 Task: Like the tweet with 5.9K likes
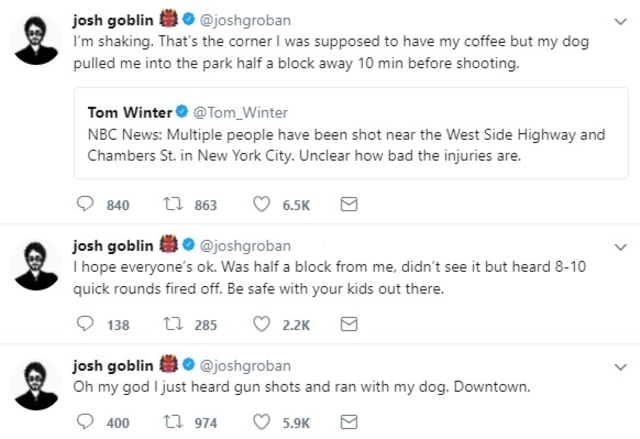pos(262,422)
